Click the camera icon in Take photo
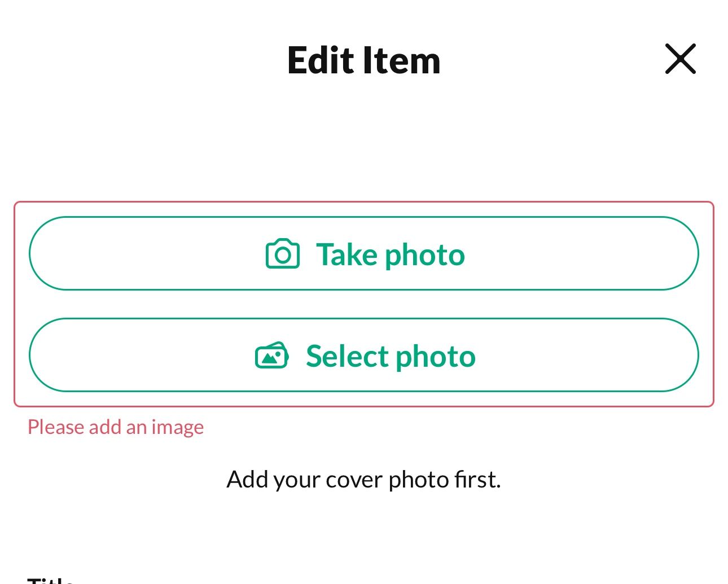 click(x=283, y=254)
